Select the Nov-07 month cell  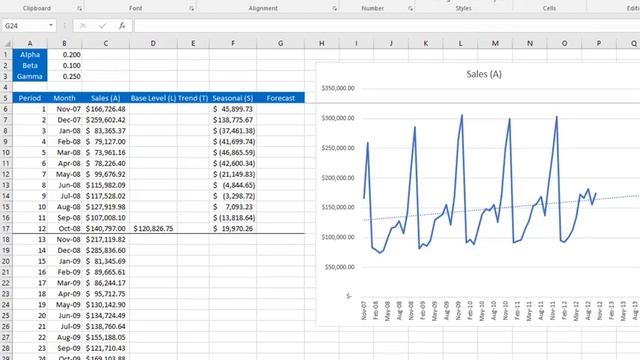[x=64, y=109]
